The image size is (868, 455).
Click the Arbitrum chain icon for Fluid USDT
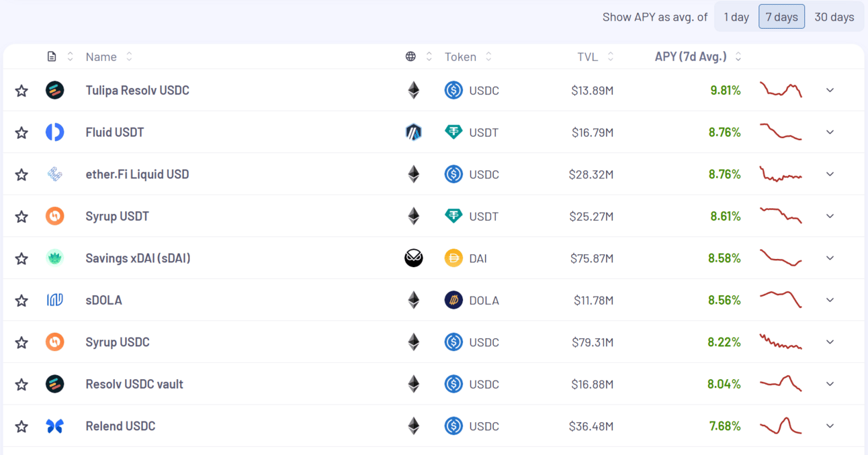413,132
